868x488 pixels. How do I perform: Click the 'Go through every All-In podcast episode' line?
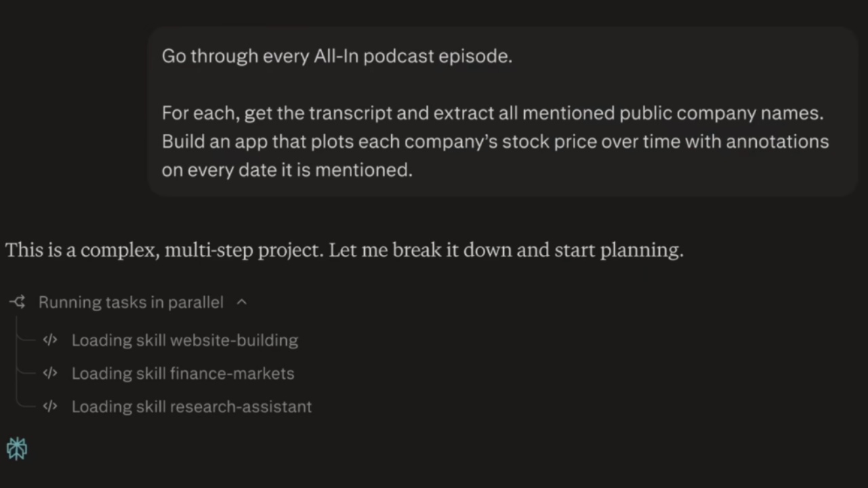coord(336,56)
